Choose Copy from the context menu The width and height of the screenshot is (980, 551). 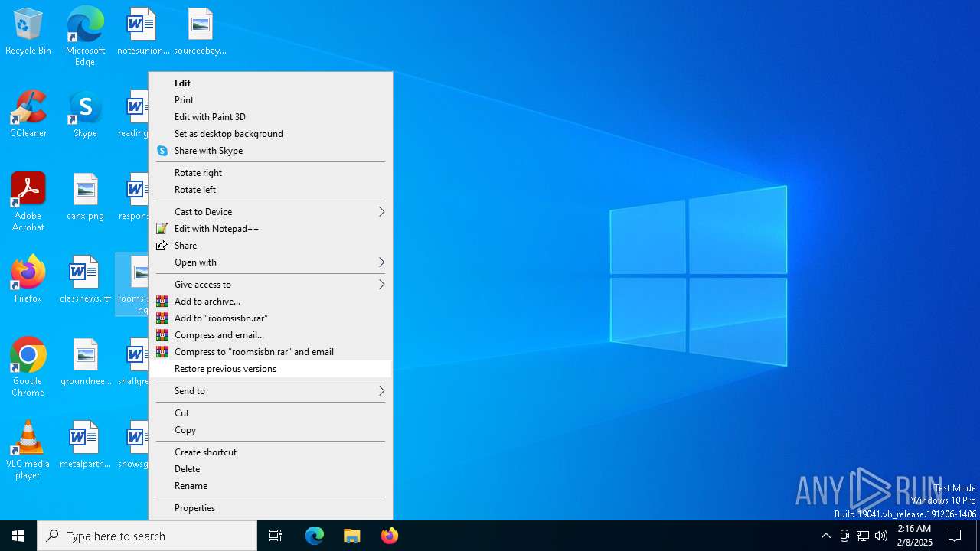pos(270,430)
